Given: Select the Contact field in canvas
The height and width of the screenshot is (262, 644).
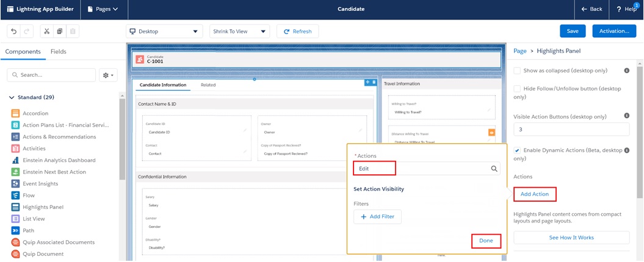Looking at the screenshot, I should click(x=195, y=150).
